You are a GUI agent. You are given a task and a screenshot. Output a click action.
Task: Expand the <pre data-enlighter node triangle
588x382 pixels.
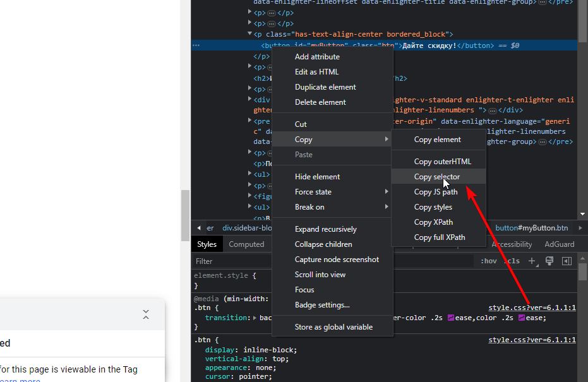249,121
